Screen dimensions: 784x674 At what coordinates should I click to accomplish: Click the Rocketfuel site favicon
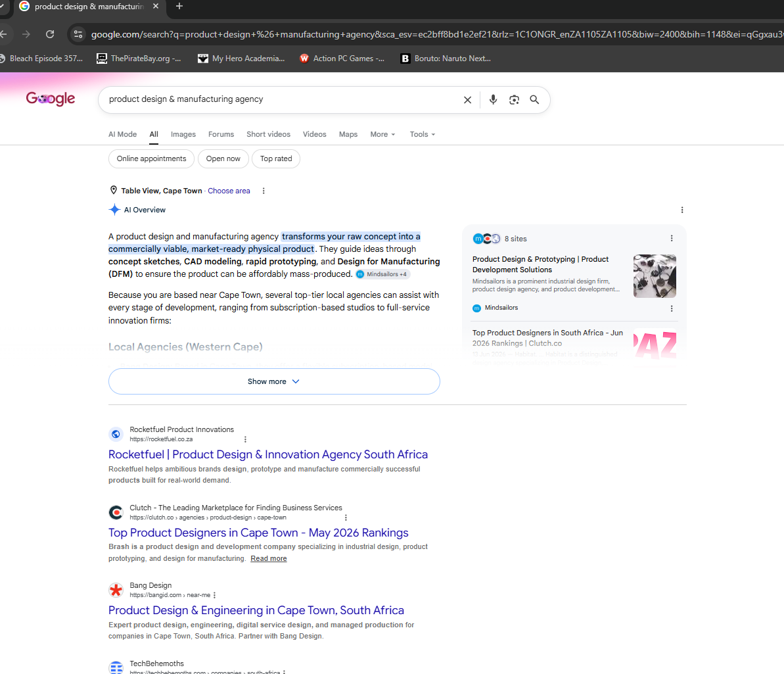(116, 434)
